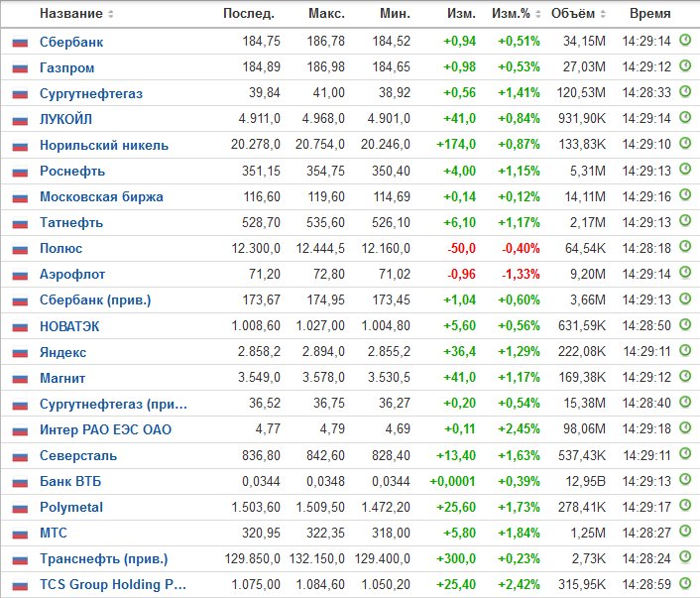Open the Магнит stock link

[x=62, y=378]
